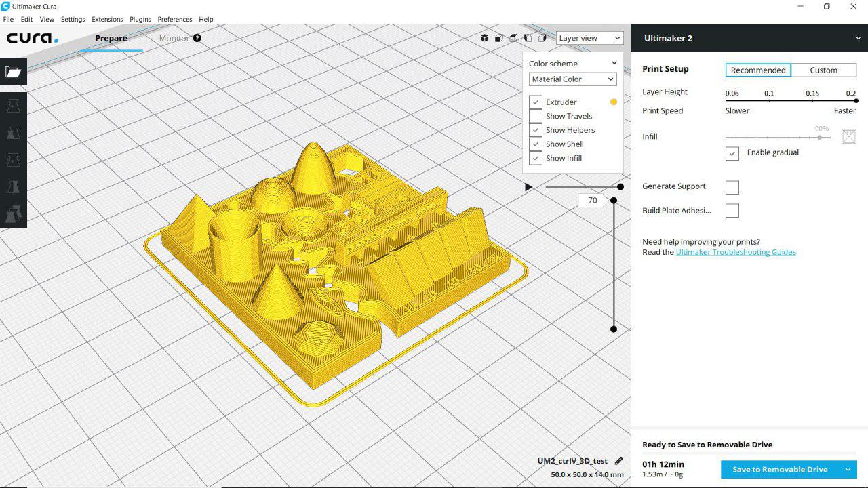
Task: Disable Show Helpers checkbox
Action: click(x=536, y=130)
